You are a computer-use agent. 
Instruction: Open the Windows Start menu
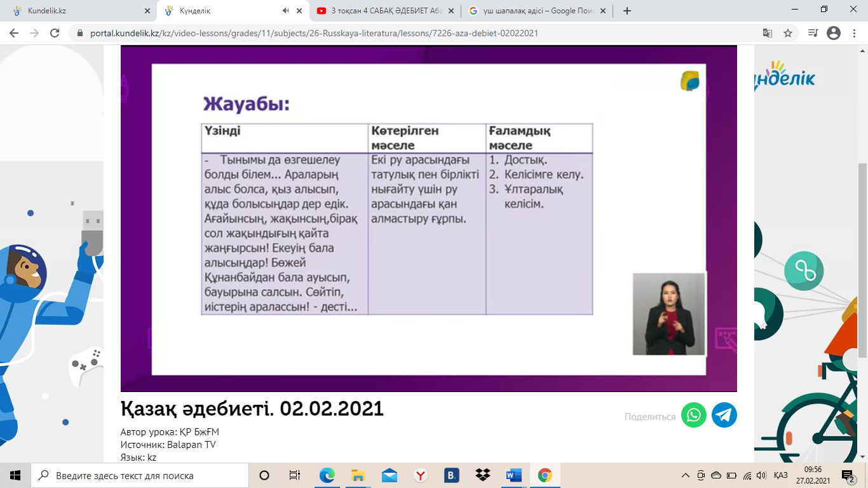(15, 475)
